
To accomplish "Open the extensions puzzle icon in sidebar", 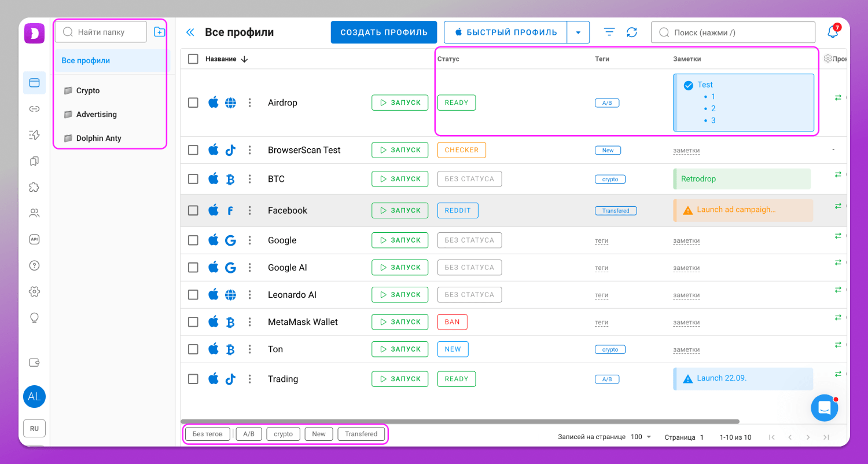I will [x=34, y=187].
